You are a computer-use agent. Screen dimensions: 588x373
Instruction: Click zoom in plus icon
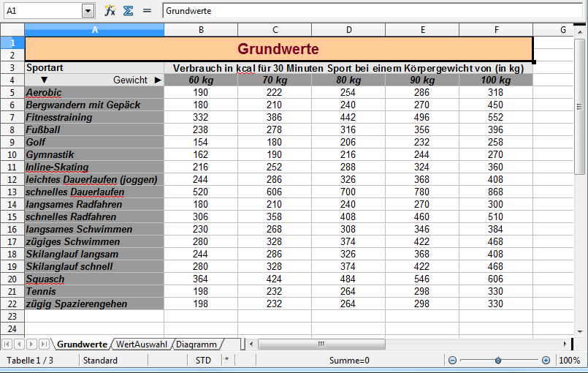pyautogui.click(x=546, y=361)
